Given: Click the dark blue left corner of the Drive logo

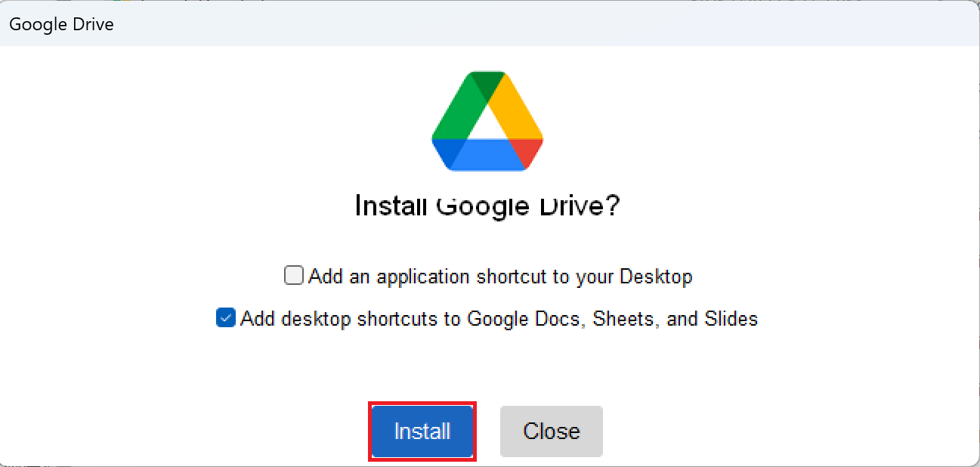Looking at the screenshot, I should [446, 151].
